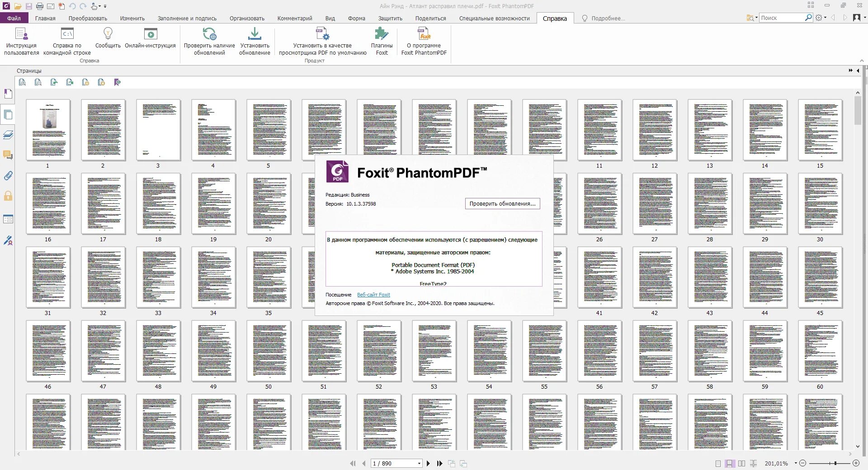The height and width of the screenshot is (470, 868).
Task: Select page 1 cover thumbnail
Action: coord(48,130)
